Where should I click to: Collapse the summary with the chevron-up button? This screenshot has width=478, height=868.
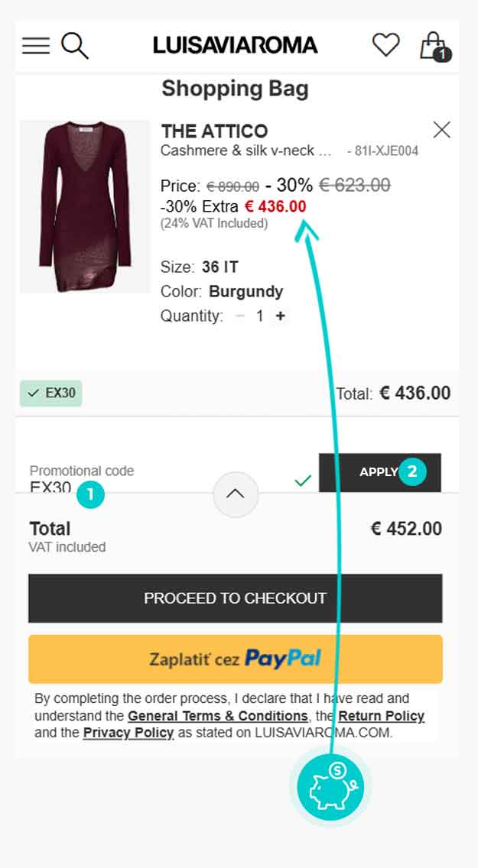[236, 494]
